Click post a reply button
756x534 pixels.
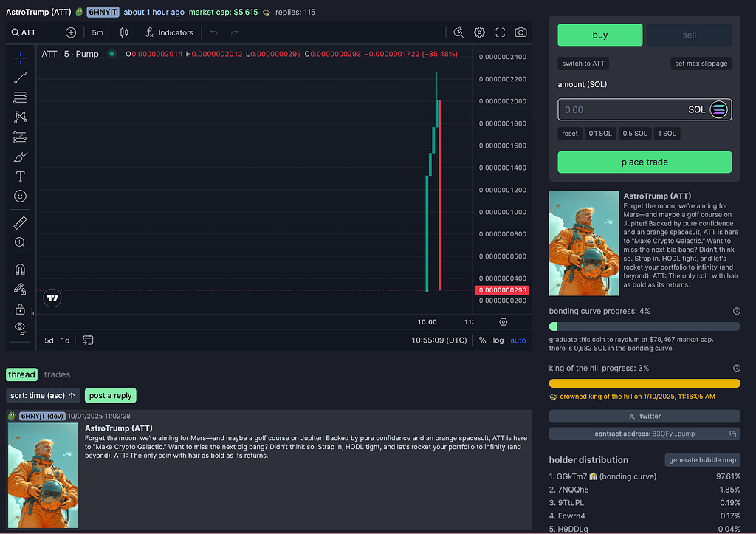[x=111, y=396]
